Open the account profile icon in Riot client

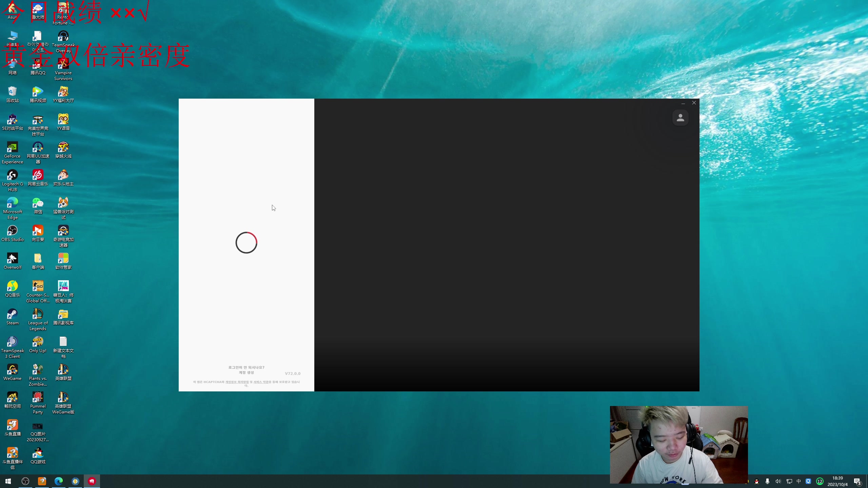680,118
